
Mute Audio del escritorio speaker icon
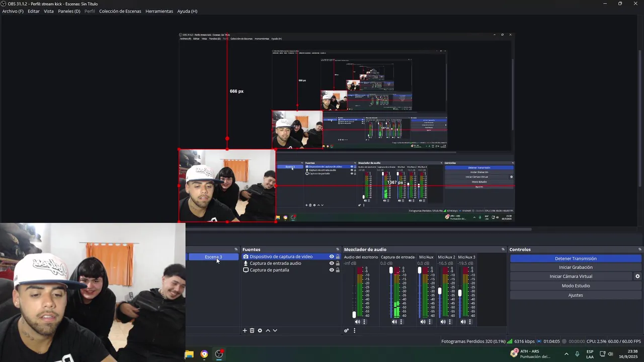pyautogui.click(x=357, y=322)
